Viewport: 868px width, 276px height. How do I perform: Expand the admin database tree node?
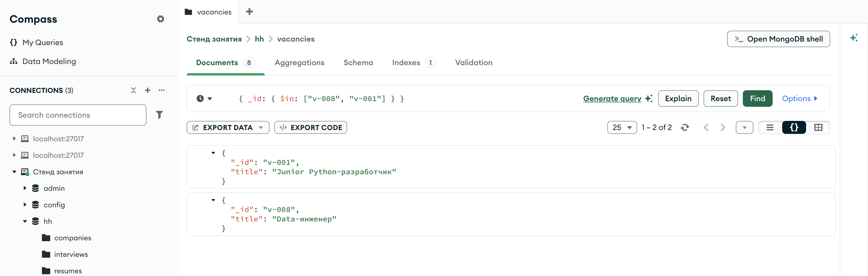coord(25,188)
